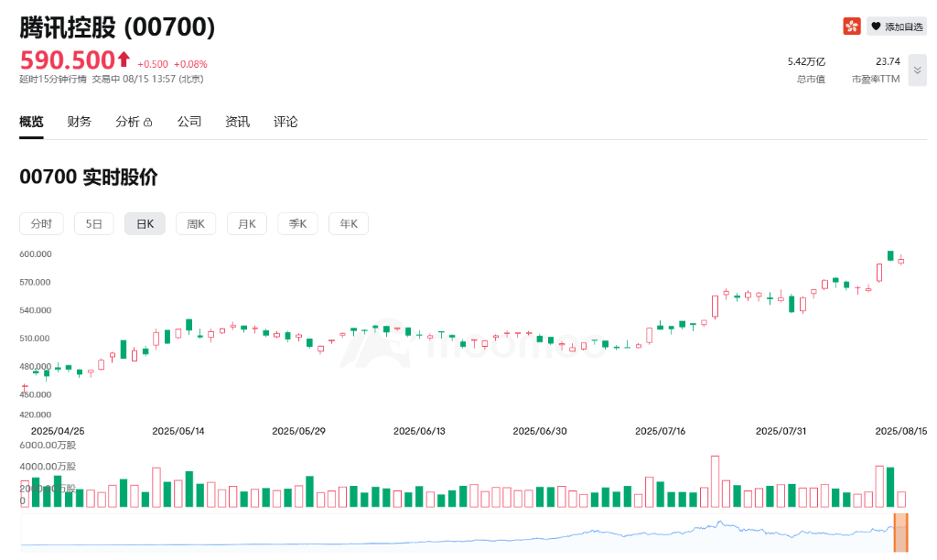This screenshot has width=937, height=560.
Task: Switch chart to 周K
Action: (x=196, y=223)
